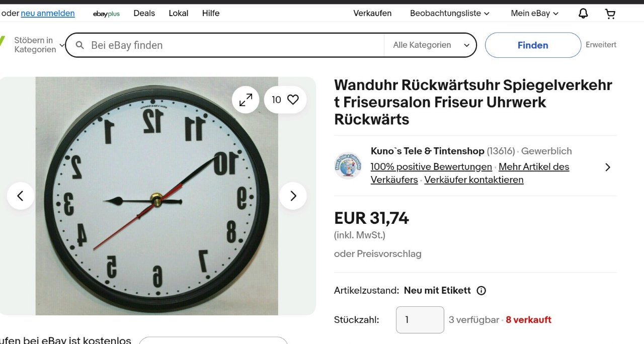Viewport: 644px width, 344px height.
Task: Click the Artikelzustand info icon
Action: 481,291
